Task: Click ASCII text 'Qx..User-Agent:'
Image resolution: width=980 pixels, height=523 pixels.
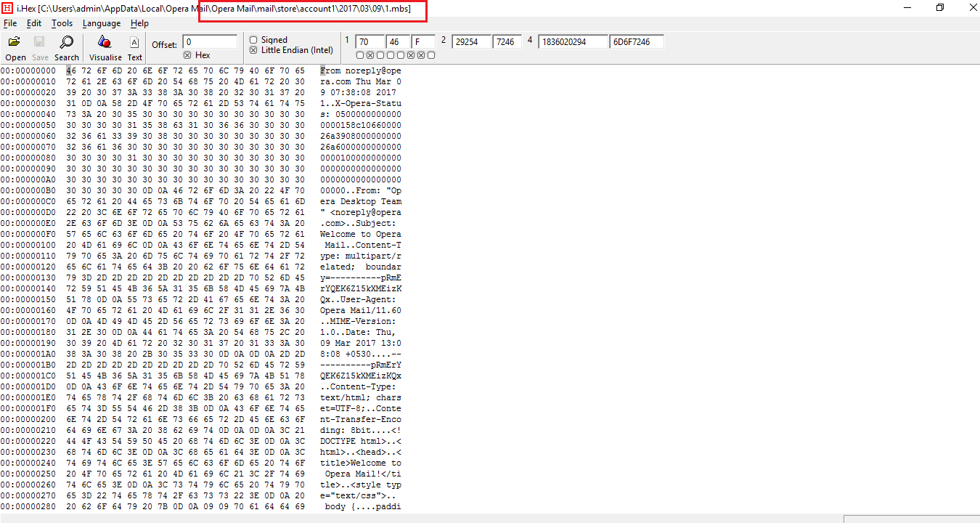Action: pyautogui.click(x=358, y=299)
